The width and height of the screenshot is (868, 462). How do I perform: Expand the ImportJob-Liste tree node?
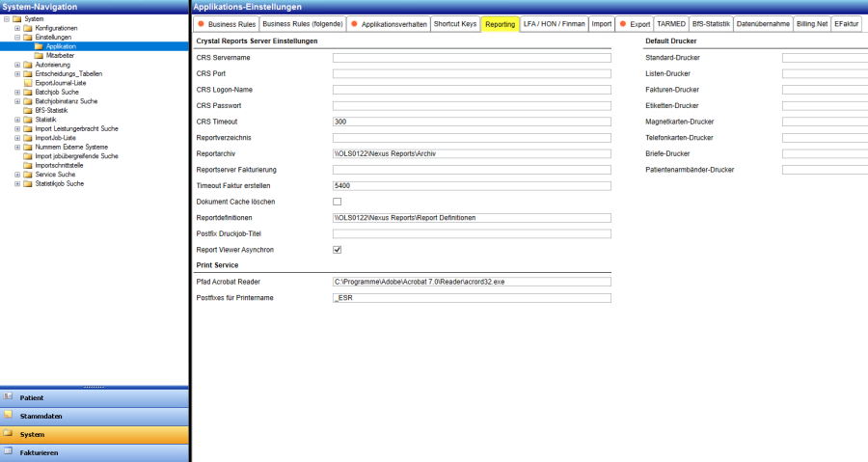(17, 138)
